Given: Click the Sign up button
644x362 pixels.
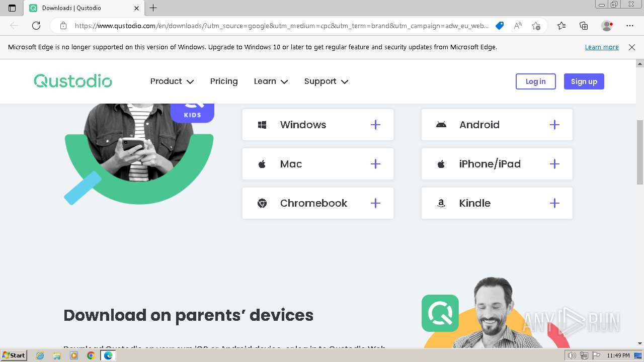Looking at the screenshot, I should pos(584,81).
